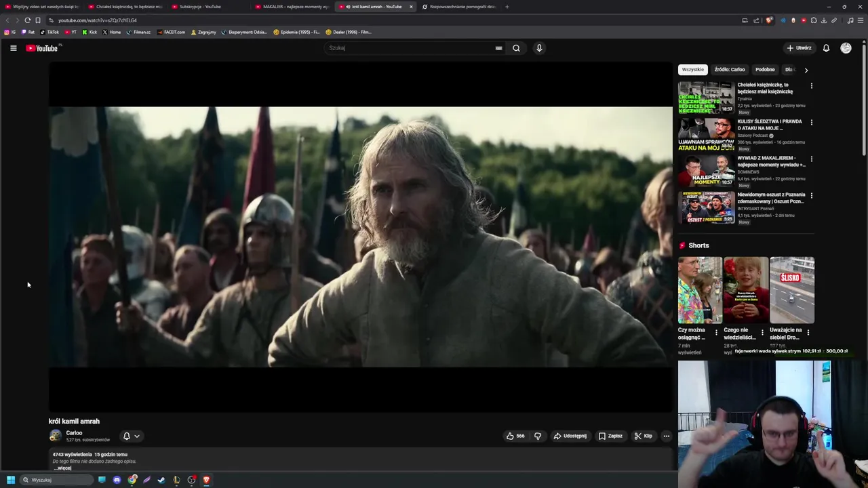Open options for Uważajcie na siebie short

click(808, 332)
